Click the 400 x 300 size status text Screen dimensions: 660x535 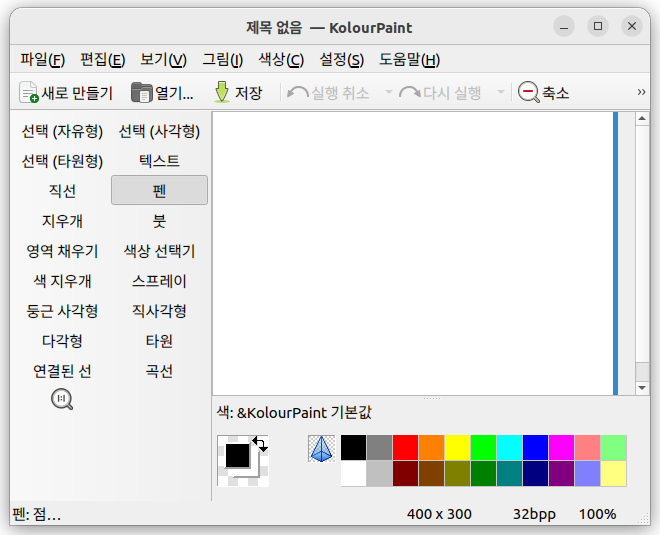click(x=439, y=514)
